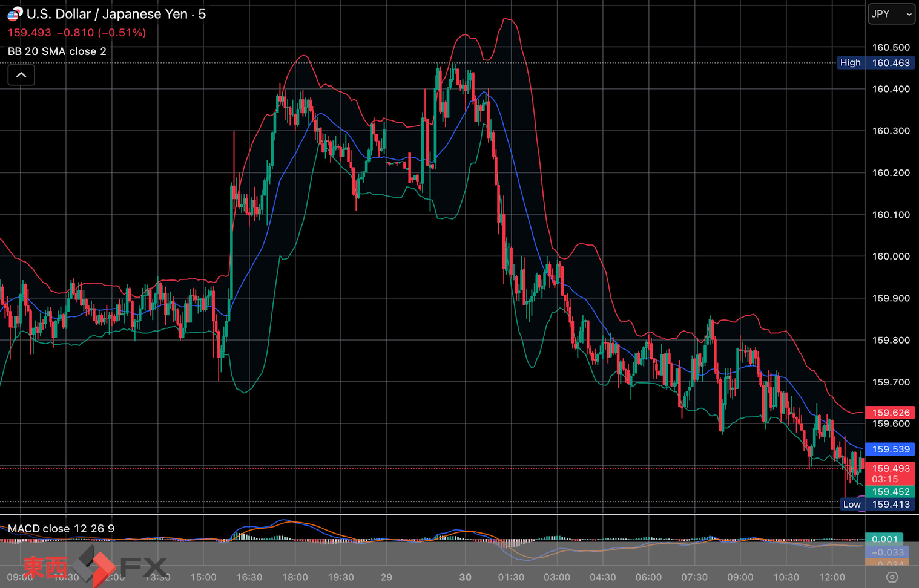Select the BB 20 SMA close 2 legend
Viewport: 919px width, 588px height.
(x=57, y=51)
